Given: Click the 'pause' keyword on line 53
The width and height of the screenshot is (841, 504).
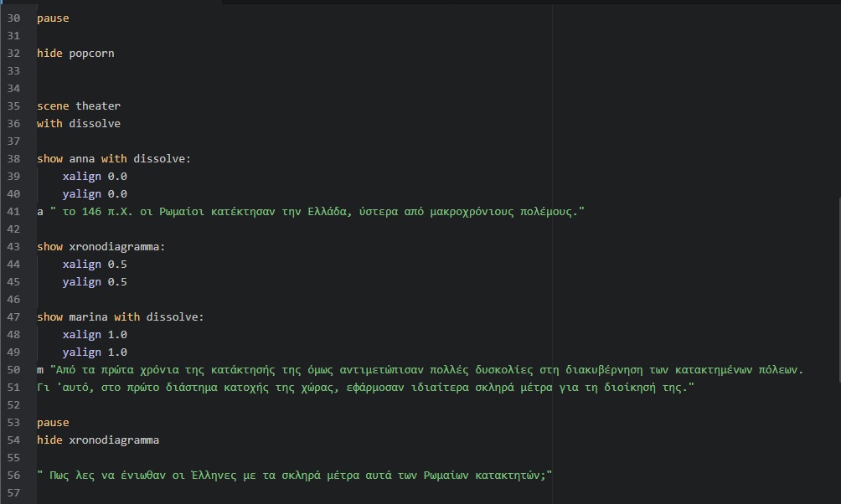Looking at the screenshot, I should tap(53, 423).
